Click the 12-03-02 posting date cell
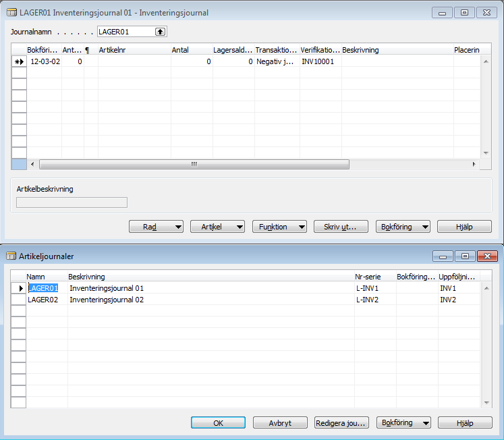The image size is (504, 440). [x=44, y=61]
